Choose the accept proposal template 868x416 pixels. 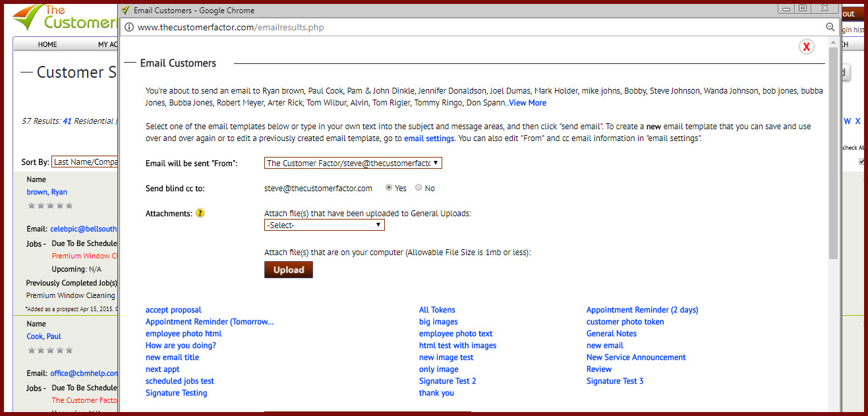point(173,310)
